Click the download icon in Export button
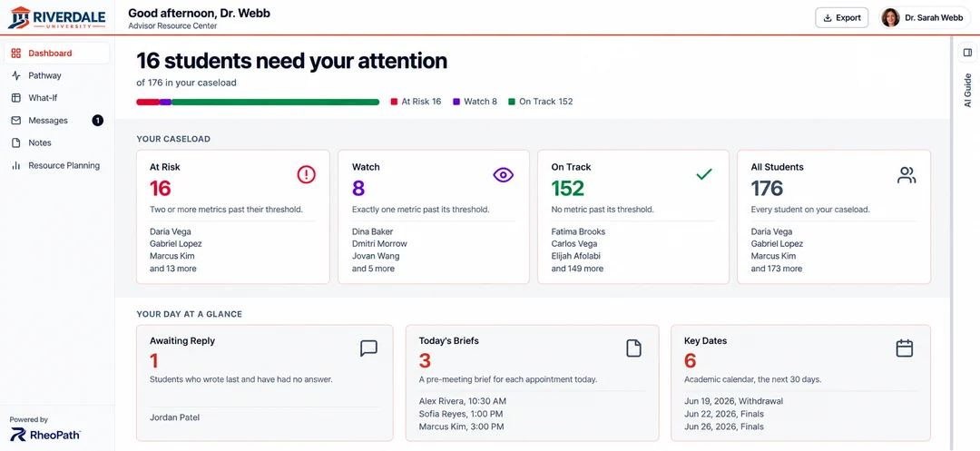Screen dimensions: 980x451 click(828, 17)
